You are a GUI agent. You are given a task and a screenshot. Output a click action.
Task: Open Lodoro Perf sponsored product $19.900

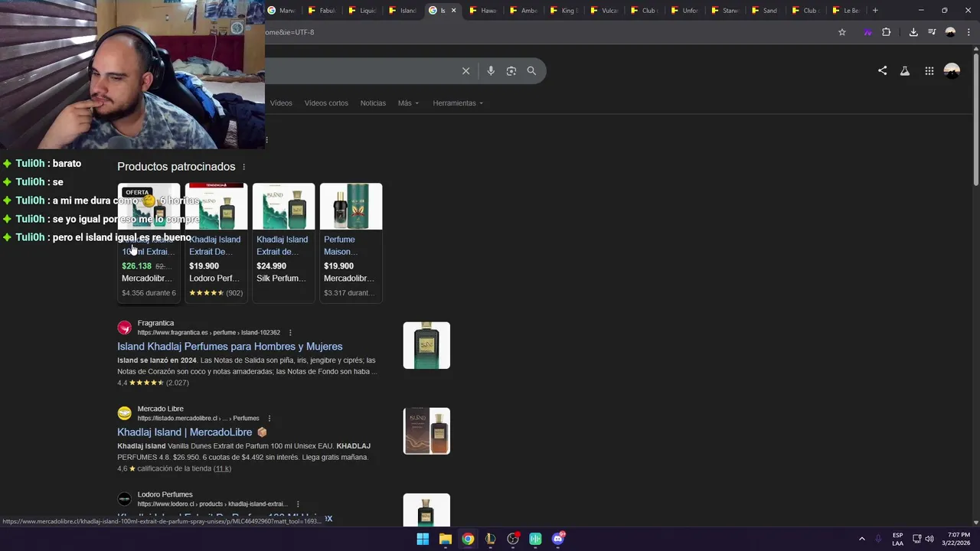click(x=216, y=243)
